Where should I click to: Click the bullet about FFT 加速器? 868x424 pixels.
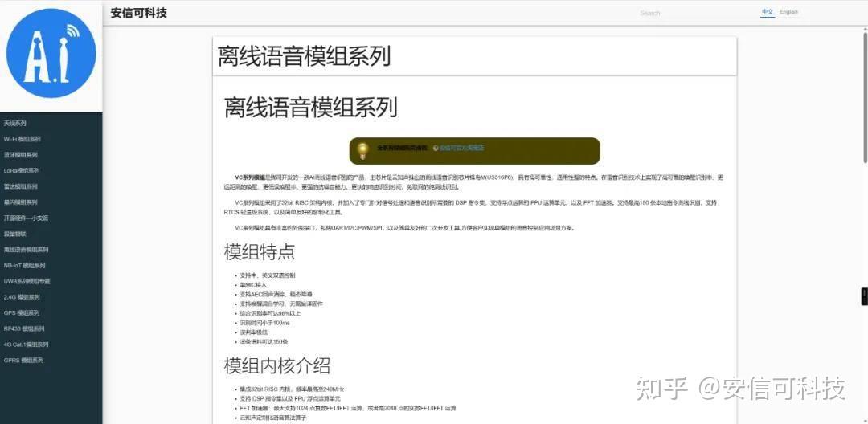pos(348,408)
